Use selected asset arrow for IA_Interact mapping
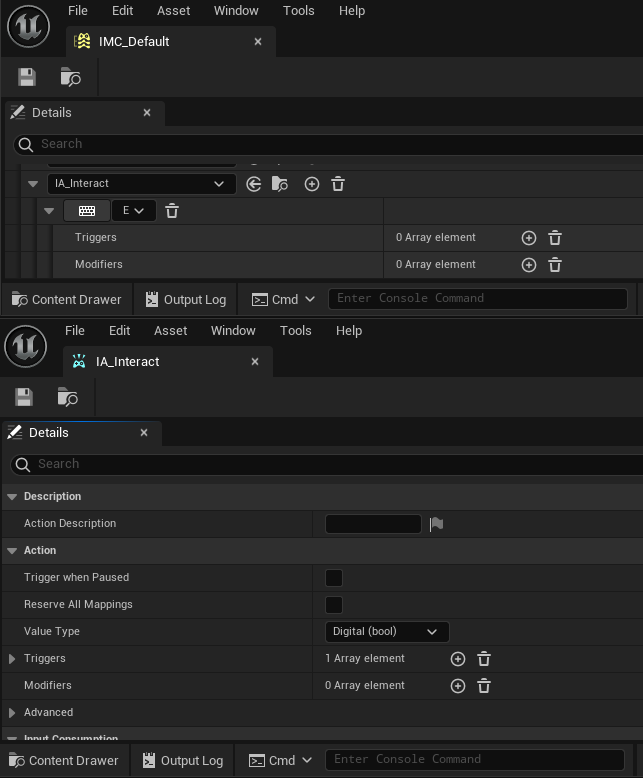 (254, 184)
